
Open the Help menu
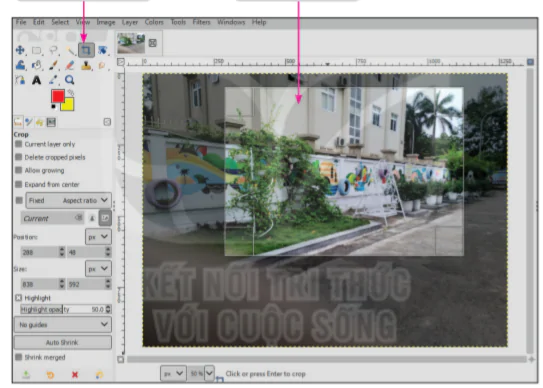(259, 22)
